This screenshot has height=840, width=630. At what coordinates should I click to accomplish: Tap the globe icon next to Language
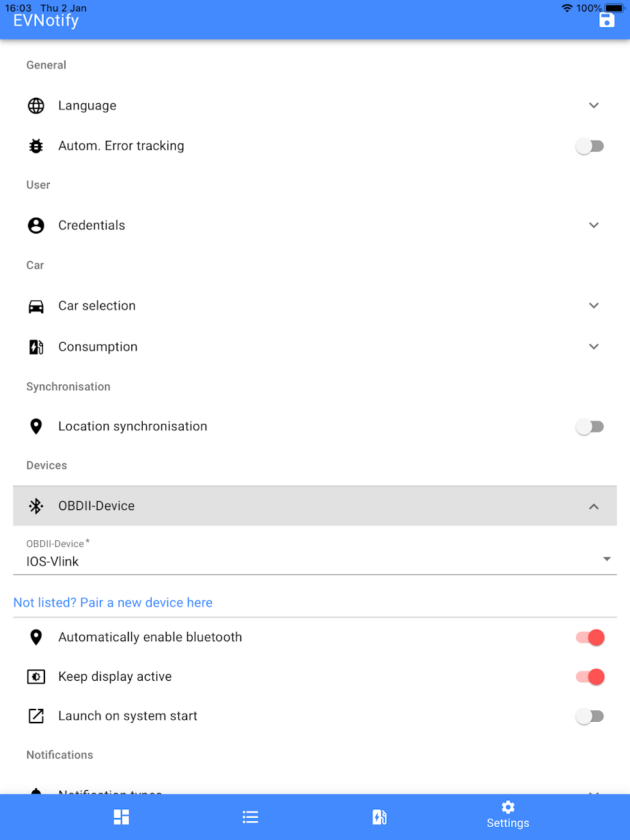click(36, 106)
